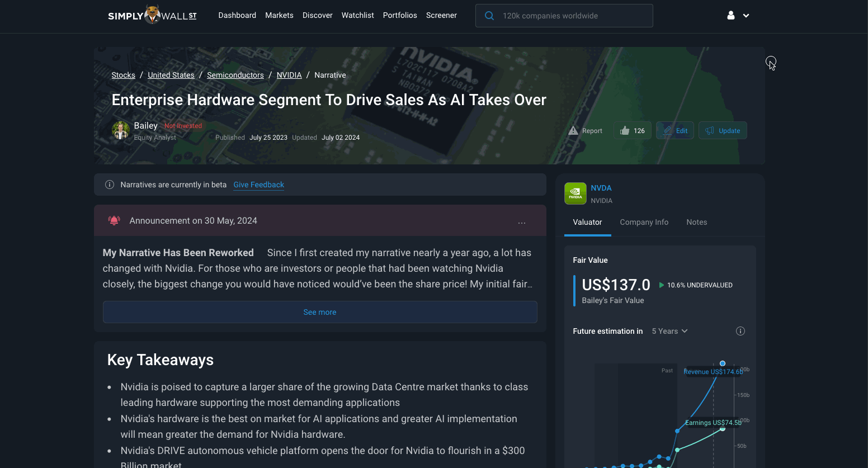Click the Report warning triangle icon
868x468 pixels.
pos(573,131)
